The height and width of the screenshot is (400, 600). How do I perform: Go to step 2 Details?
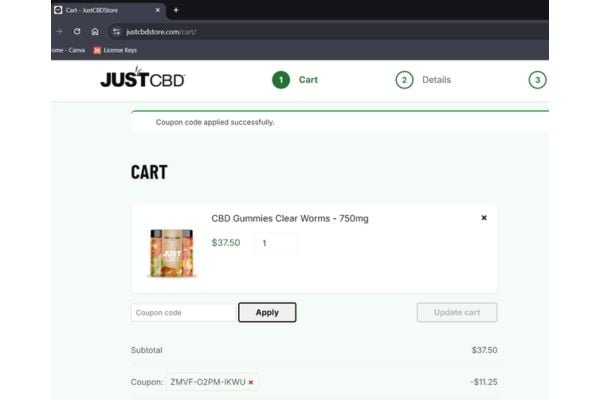tap(437, 80)
